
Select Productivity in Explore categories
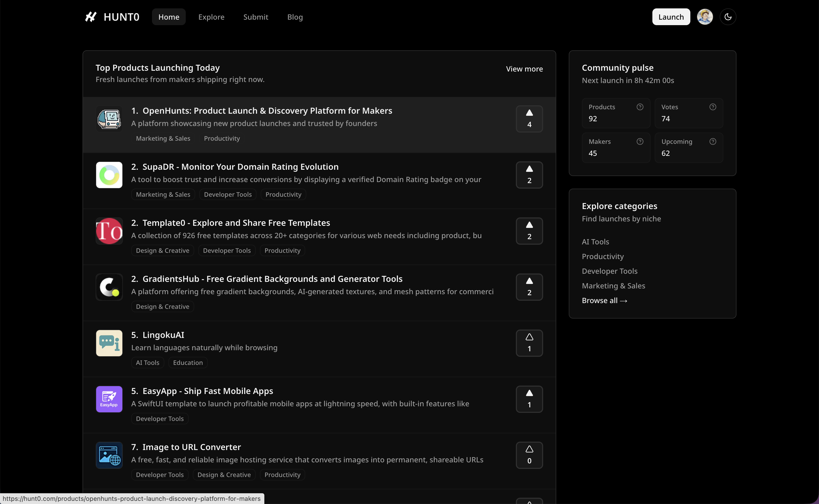(603, 256)
